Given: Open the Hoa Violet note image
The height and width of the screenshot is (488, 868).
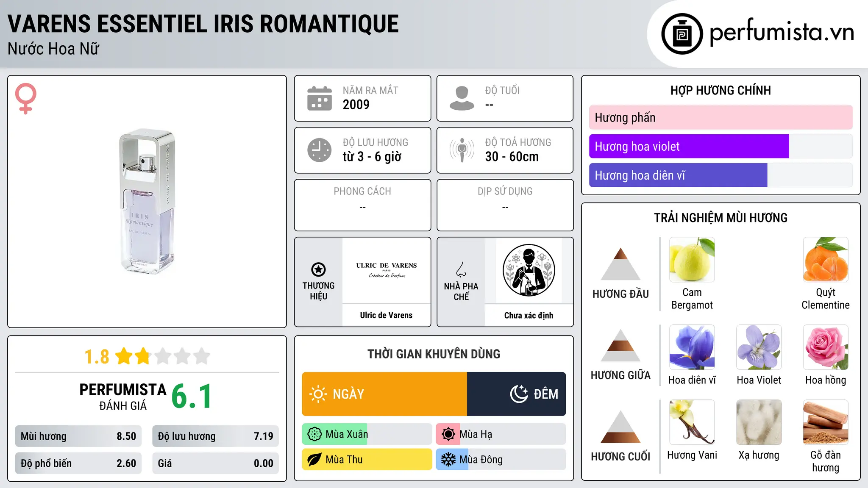Looking at the screenshot, I should pos(759,347).
